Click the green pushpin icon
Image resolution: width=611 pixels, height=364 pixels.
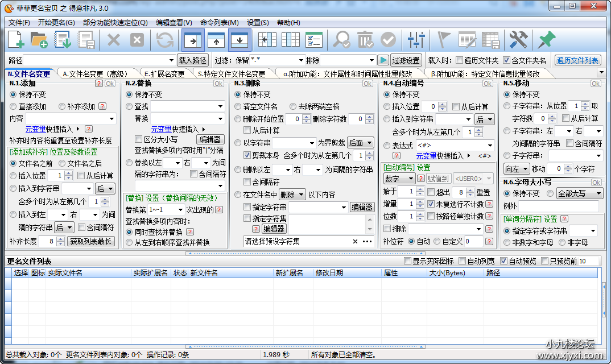point(546,40)
